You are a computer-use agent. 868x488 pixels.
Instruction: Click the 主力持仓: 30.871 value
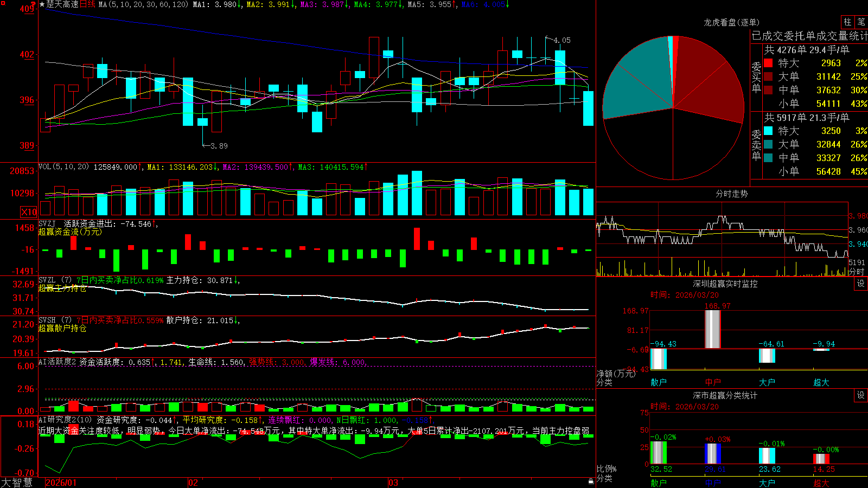pos(200,280)
